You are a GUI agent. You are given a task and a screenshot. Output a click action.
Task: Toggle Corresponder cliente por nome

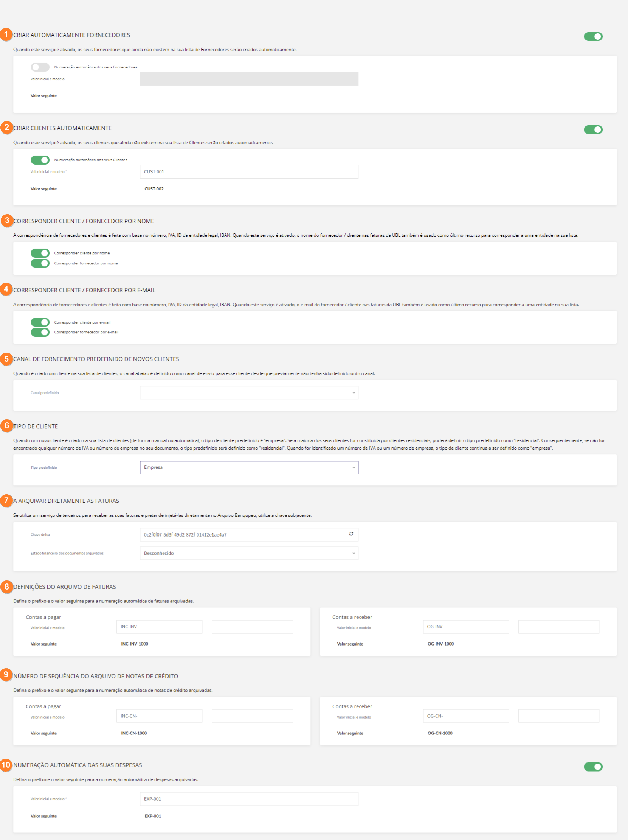coord(40,253)
